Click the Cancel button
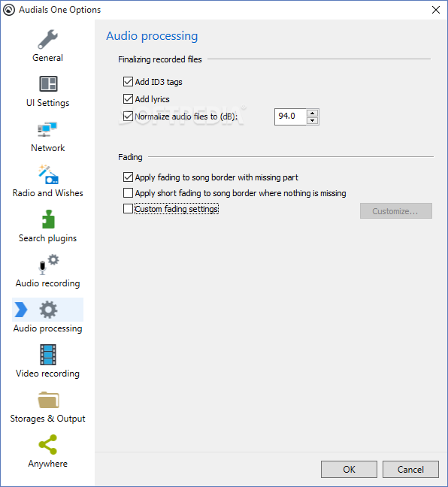 (410, 469)
